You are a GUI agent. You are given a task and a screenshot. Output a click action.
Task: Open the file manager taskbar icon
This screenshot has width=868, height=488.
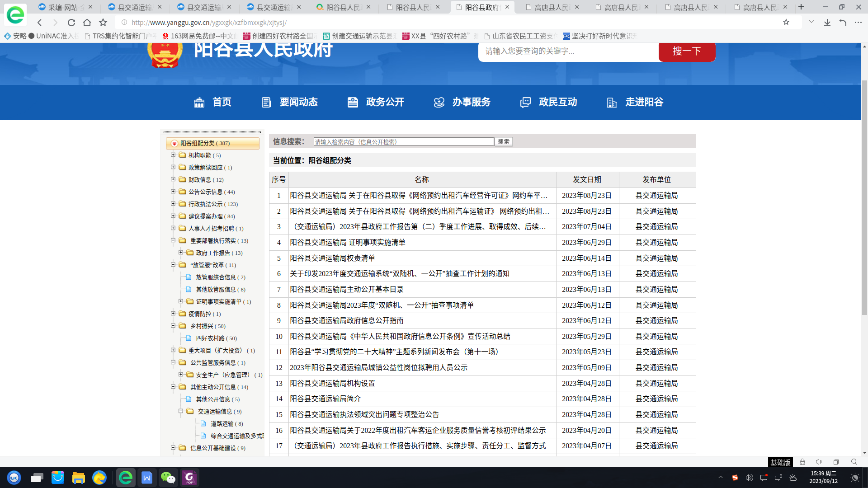[78, 478]
